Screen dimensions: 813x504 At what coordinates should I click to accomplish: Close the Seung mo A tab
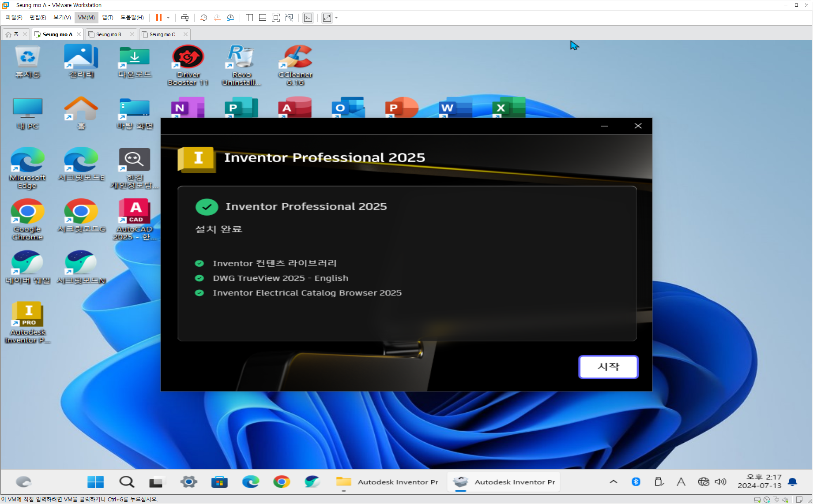tap(79, 34)
